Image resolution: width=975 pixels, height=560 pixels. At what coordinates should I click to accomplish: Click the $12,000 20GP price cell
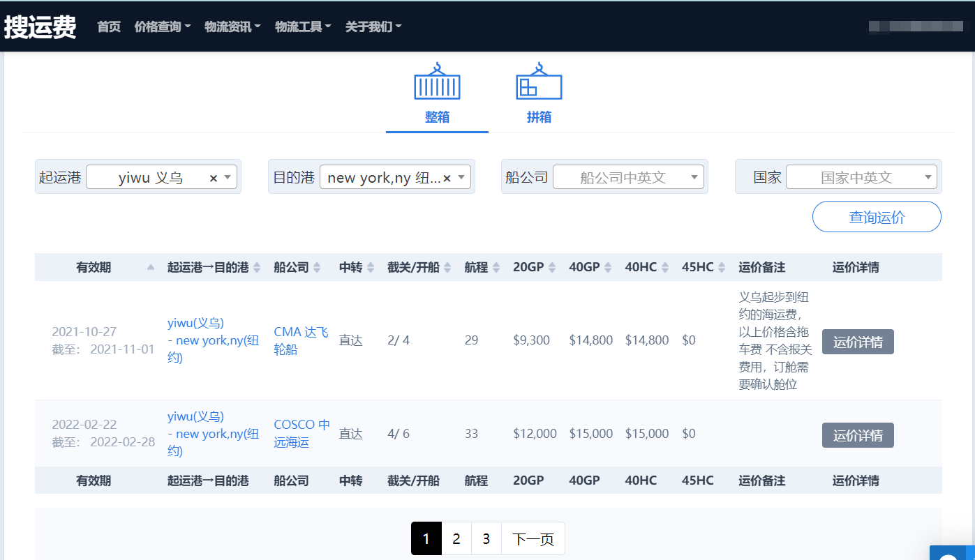tap(535, 434)
